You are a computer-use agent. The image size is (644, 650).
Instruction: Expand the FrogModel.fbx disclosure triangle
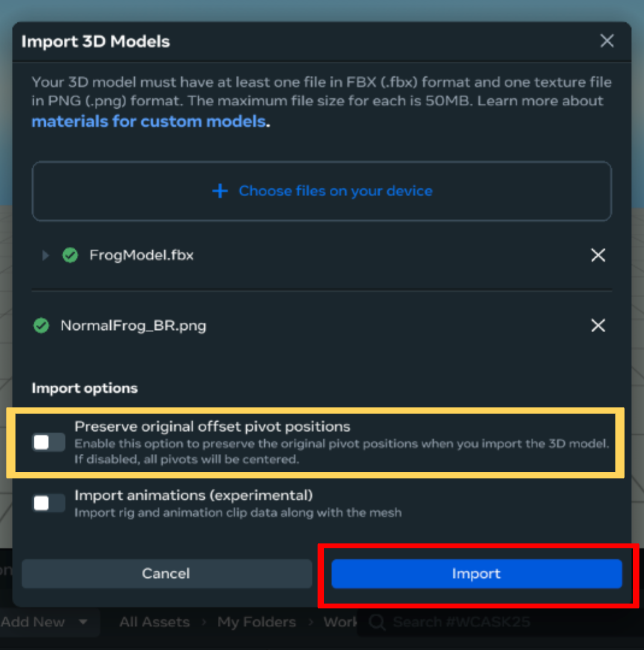45,255
